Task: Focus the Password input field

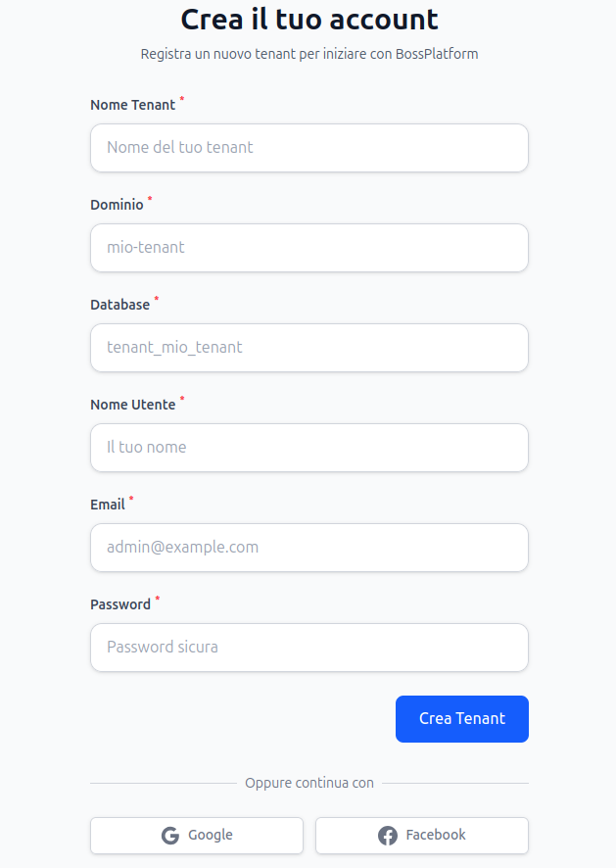Action: pos(309,648)
